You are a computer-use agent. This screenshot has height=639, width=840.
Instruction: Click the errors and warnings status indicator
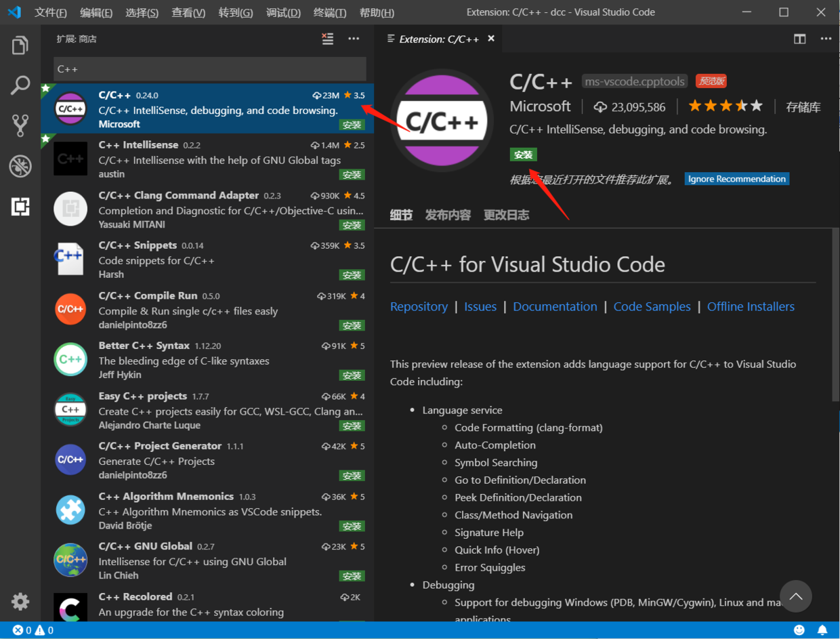[33, 630]
